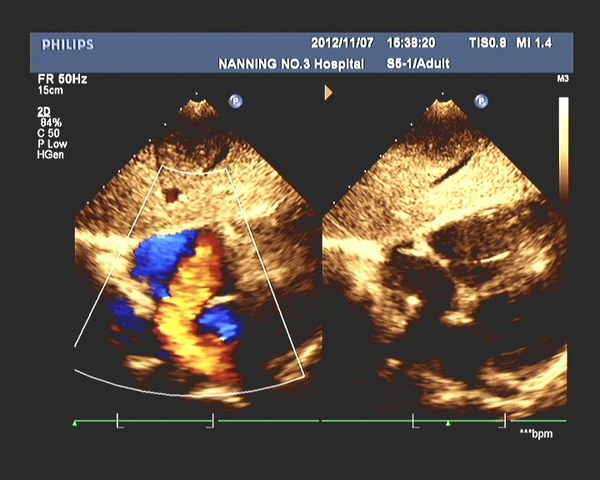This screenshot has height=480, width=600.
Task: Click the green triangle on the right timeline
Action: pos(448,423)
